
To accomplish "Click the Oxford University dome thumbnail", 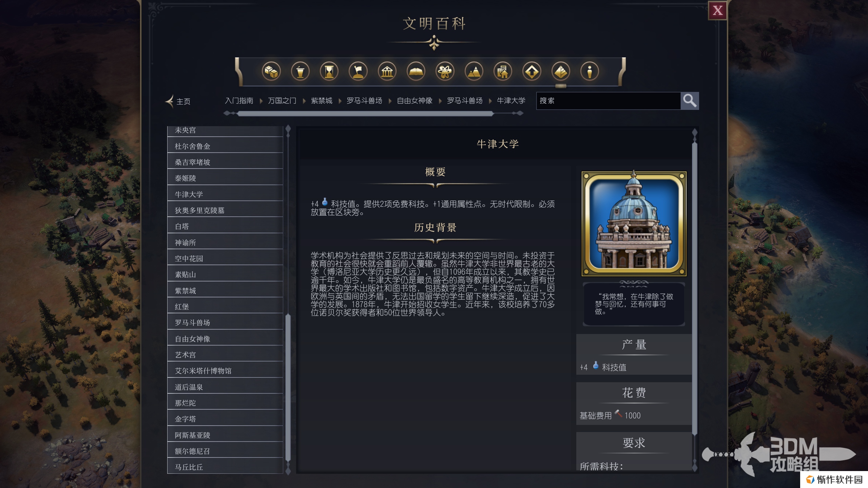I will click(634, 224).
